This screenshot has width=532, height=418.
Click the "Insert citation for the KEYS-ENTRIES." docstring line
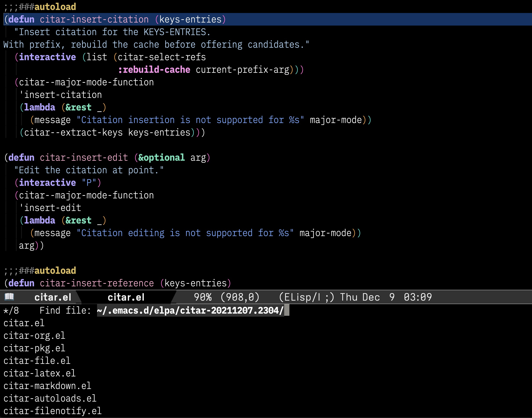pos(112,32)
